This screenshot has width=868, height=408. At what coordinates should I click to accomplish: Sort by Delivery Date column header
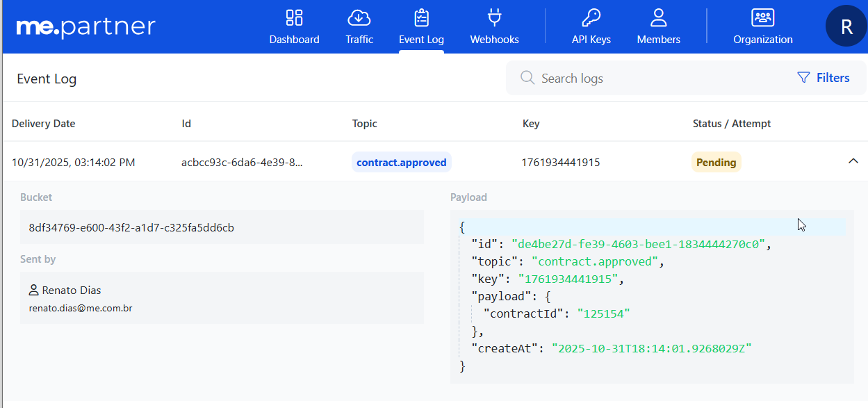click(x=43, y=124)
